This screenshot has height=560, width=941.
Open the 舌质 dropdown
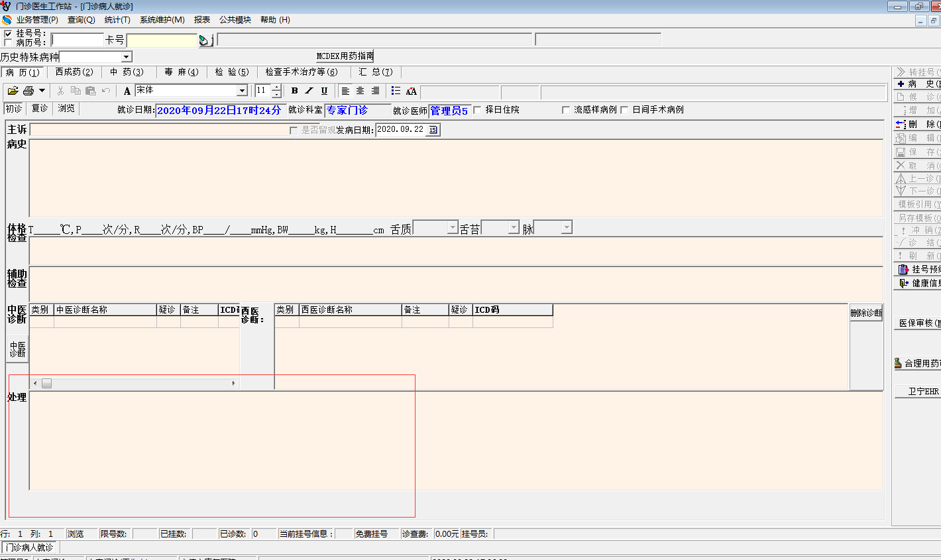[453, 228]
